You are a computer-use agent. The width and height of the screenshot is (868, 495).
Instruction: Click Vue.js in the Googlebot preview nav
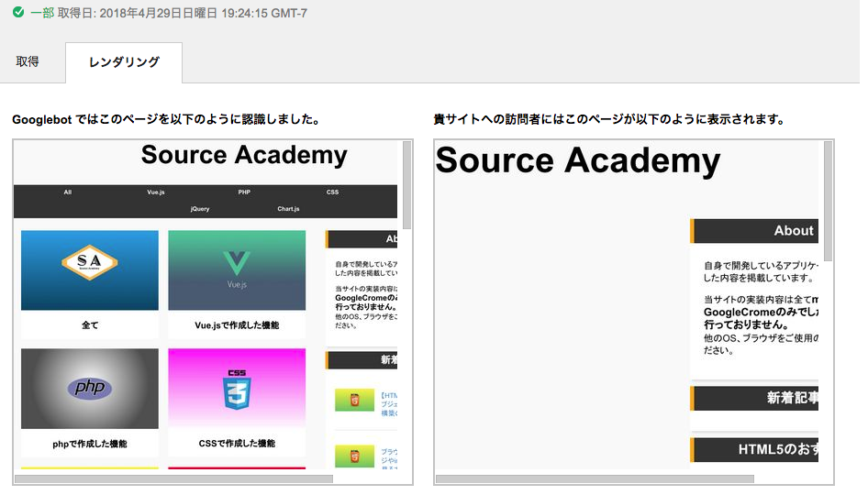[x=156, y=192]
